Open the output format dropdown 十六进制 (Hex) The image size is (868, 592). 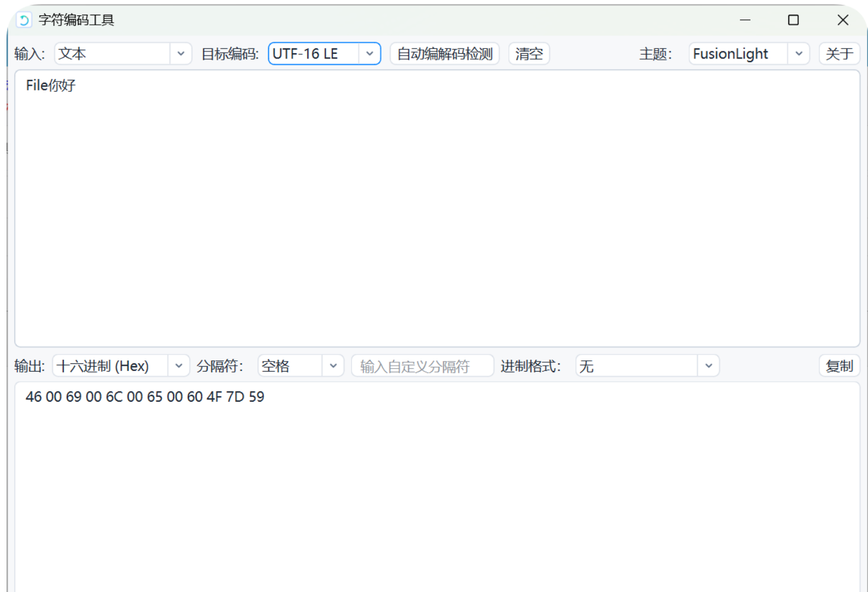point(120,366)
